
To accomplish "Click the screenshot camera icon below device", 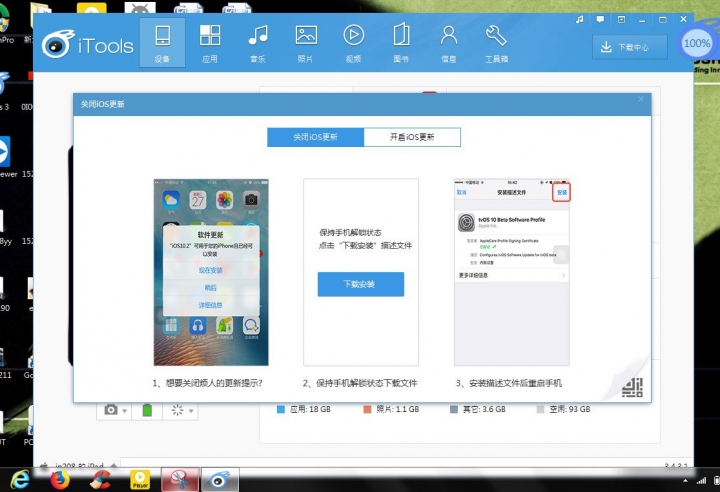I will pyautogui.click(x=111, y=409).
